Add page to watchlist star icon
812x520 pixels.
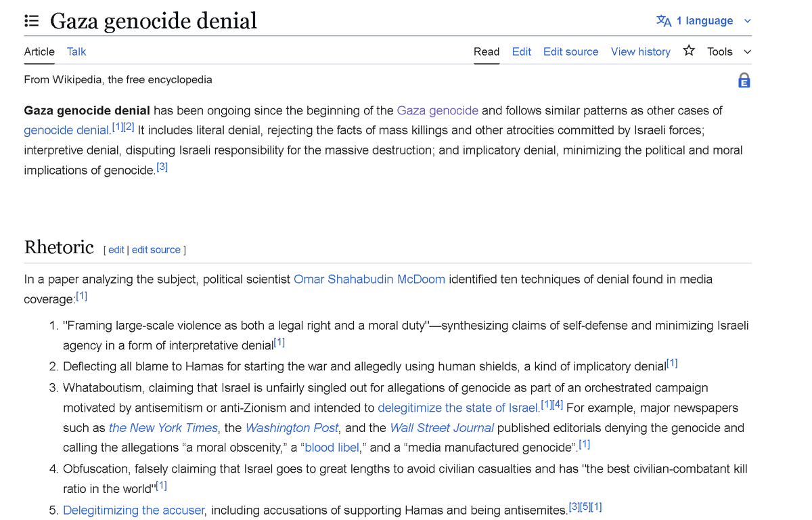689,51
